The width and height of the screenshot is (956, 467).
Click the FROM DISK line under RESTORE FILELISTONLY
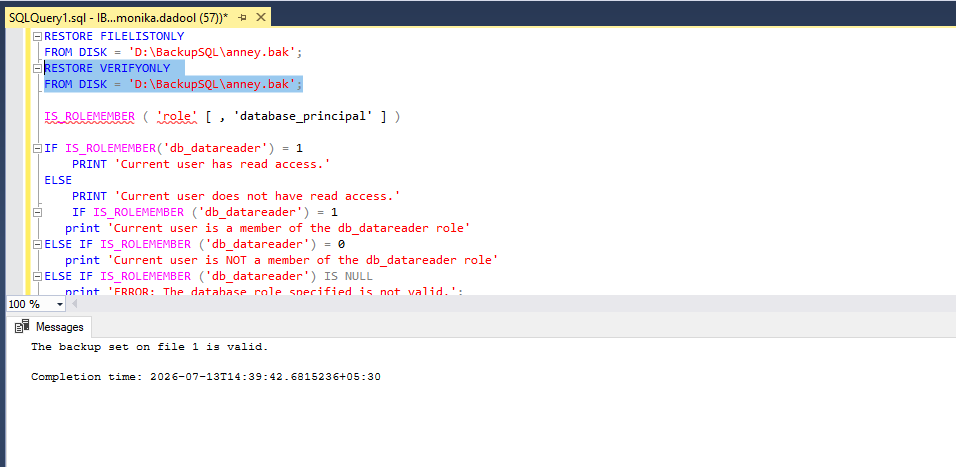click(x=173, y=52)
